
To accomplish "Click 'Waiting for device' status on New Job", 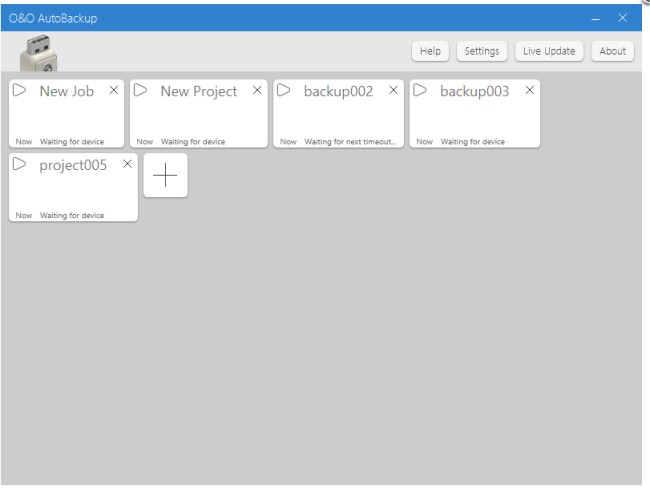I will 72,142.
